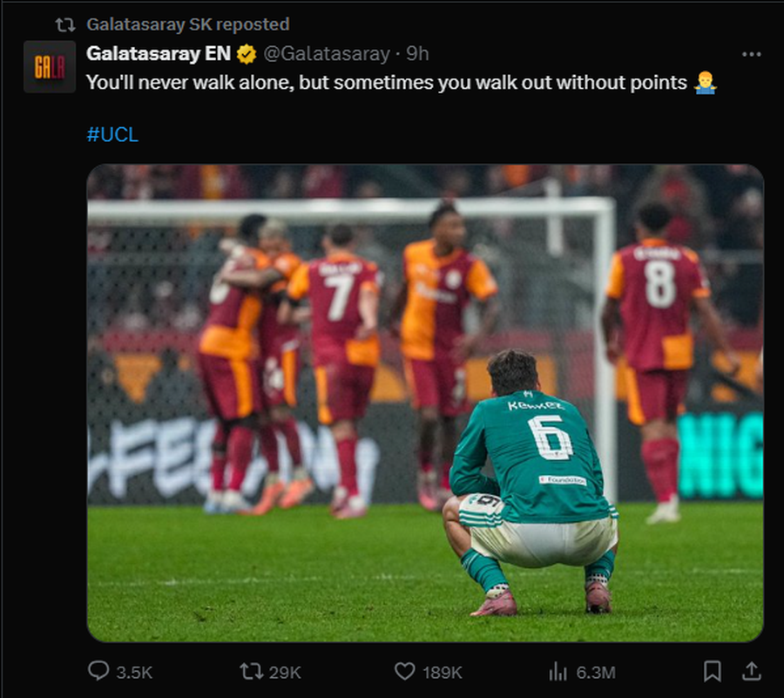This screenshot has width=784, height=698.
Task: Click the repost arrows icon beside Galatasaray SK reposted
Action: (67, 24)
